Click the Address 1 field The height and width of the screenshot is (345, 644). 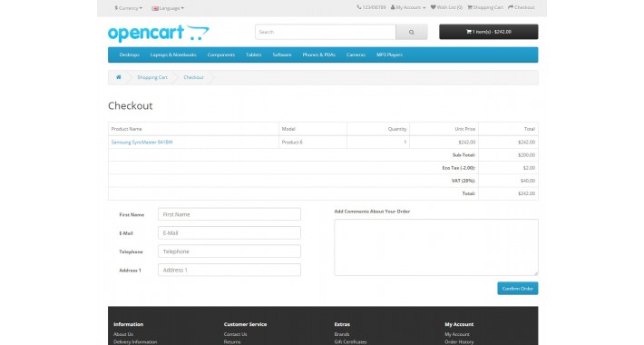pyautogui.click(x=229, y=270)
